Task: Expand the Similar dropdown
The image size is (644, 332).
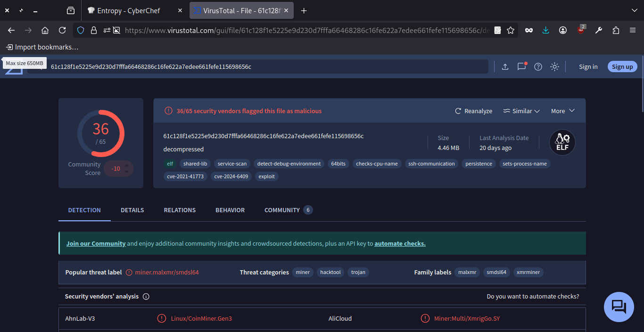Action: (521, 111)
